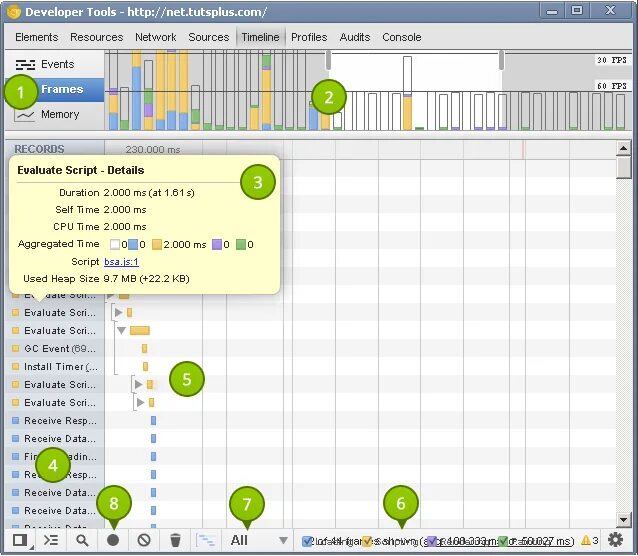Click the blue Aggregated Time swatch
Image resolution: width=638 pixels, height=556 pixels.
[133, 244]
